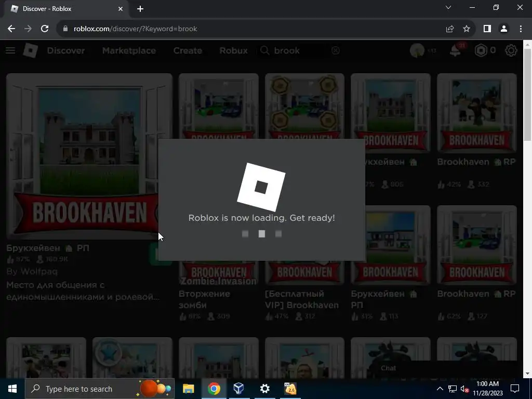Open File Explorer from taskbar
The image size is (532, 399).
point(188,389)
